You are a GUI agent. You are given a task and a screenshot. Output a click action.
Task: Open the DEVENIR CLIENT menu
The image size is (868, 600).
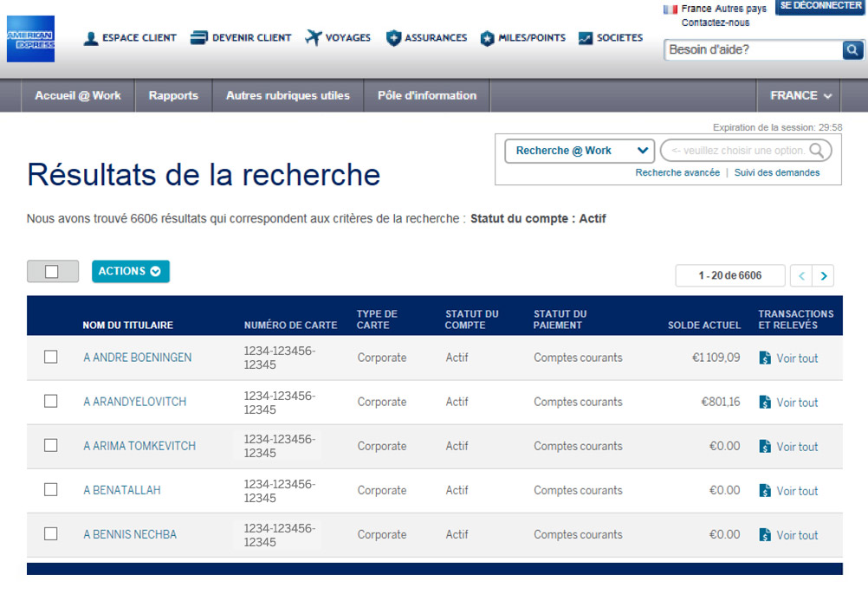[252, 37]
